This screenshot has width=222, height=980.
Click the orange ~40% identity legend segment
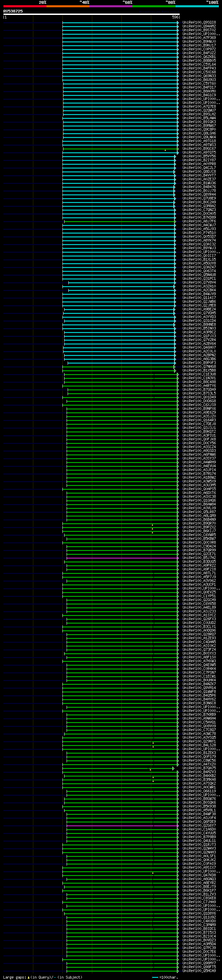coord(68,6)
